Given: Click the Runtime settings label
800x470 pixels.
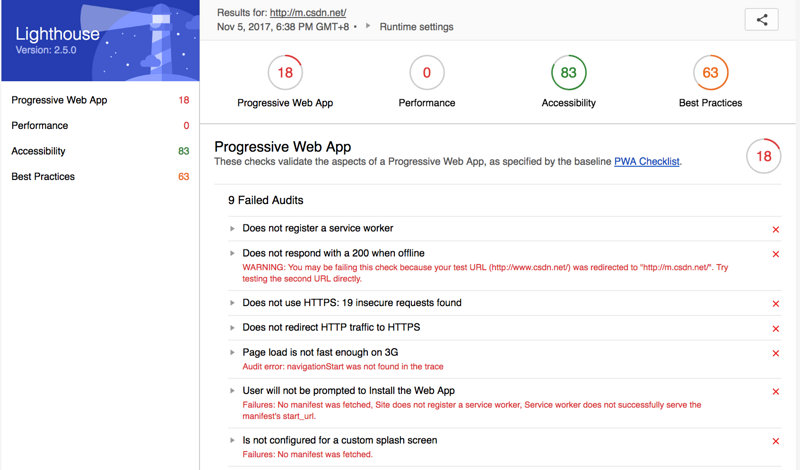Looking at the screenshot, I should pyautogui.click(x=416, y=27).
